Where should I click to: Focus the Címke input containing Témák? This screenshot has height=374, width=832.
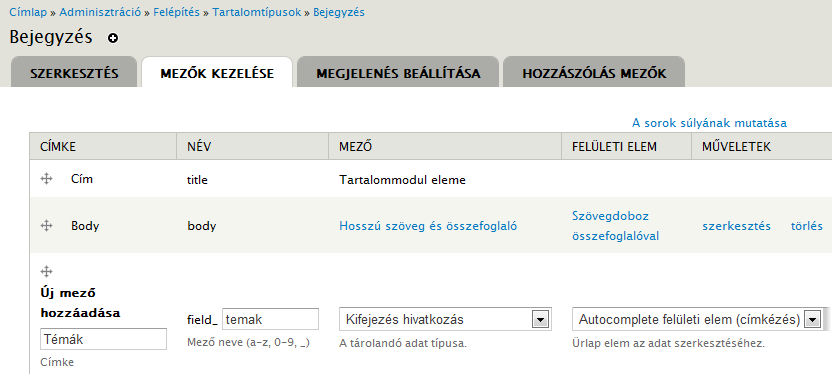pos(103,339)
